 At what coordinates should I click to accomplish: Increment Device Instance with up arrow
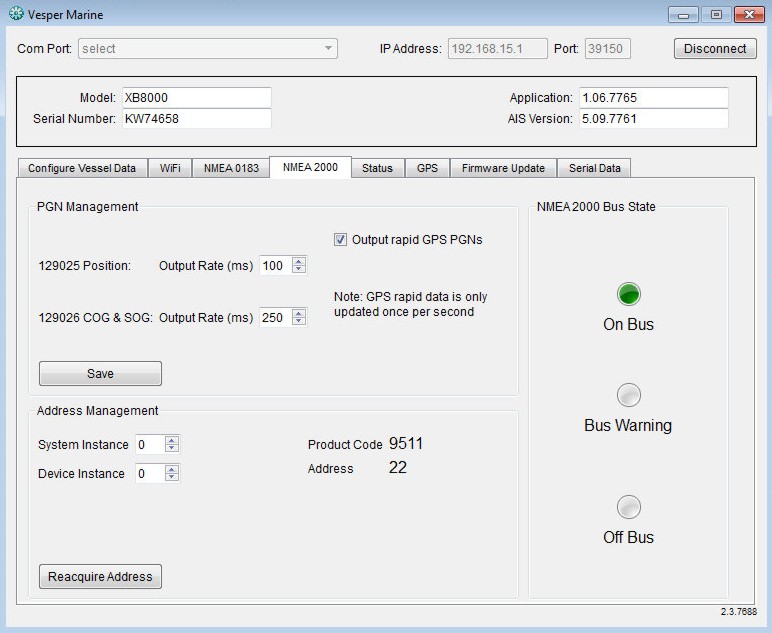tap(172, 469)
